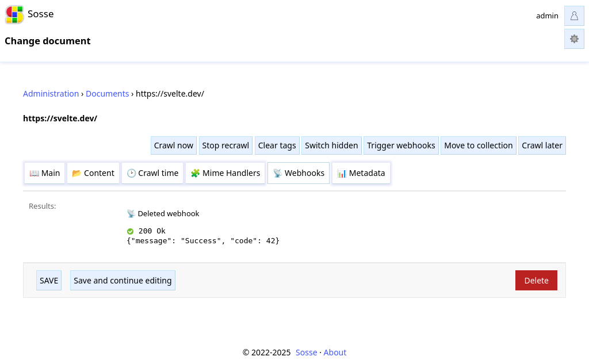This screenshot has height=364, width=589.
Task: Click the 200 Ok status text
Action: click(x=152, y=231)
